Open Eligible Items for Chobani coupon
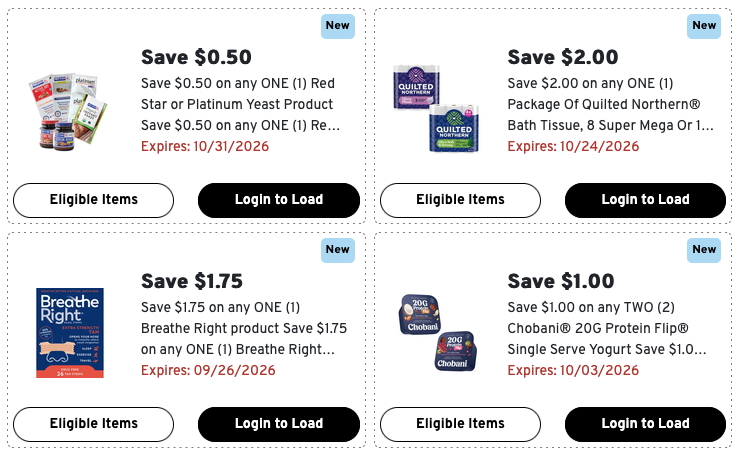 pos(460,424)
